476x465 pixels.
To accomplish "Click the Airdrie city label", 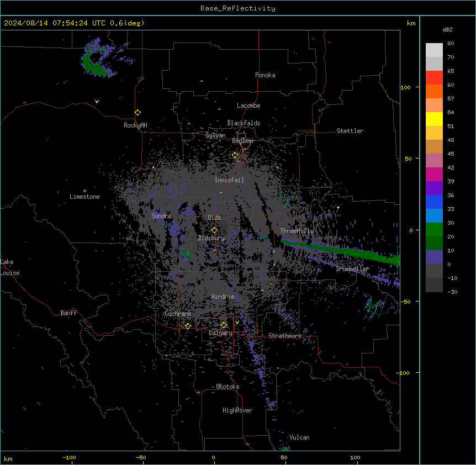I will click(x=223, y=297).
